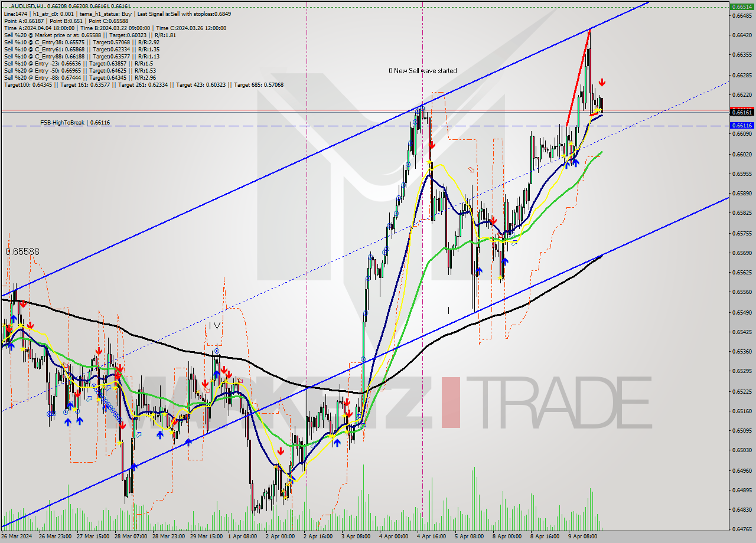Click the '4 Apr 16:00' time label

(x=431, y=537)
